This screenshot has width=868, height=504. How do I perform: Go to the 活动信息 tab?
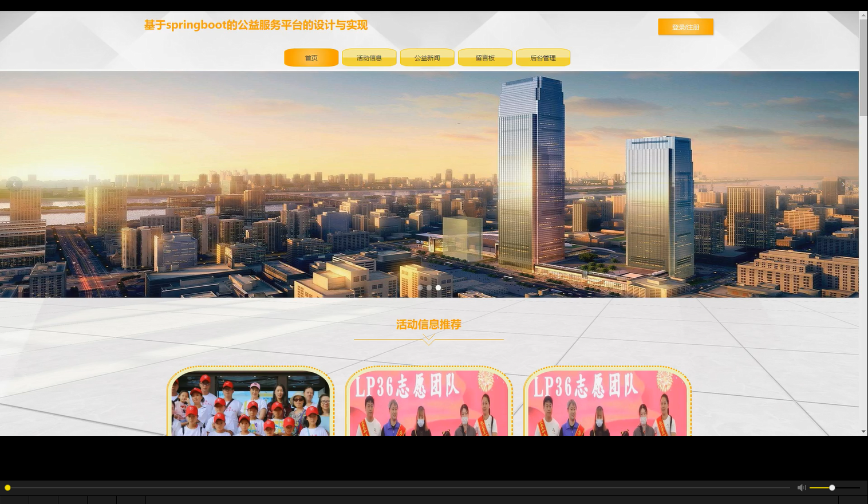pyautogui.click(x=369, y=58)
